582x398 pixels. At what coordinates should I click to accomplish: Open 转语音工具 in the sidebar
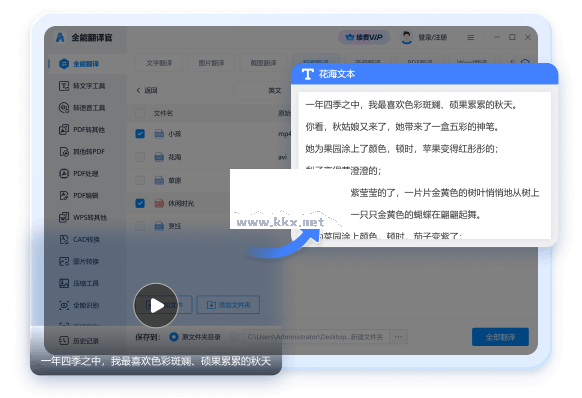(82, 108)
